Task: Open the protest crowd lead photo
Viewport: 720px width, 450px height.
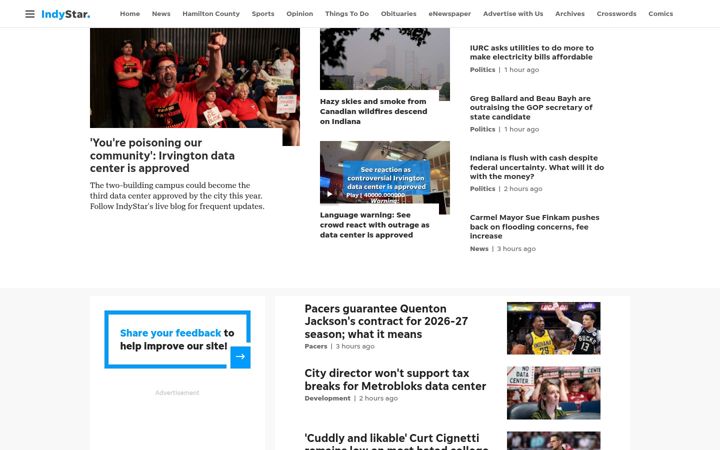Action: click(195, 78)
